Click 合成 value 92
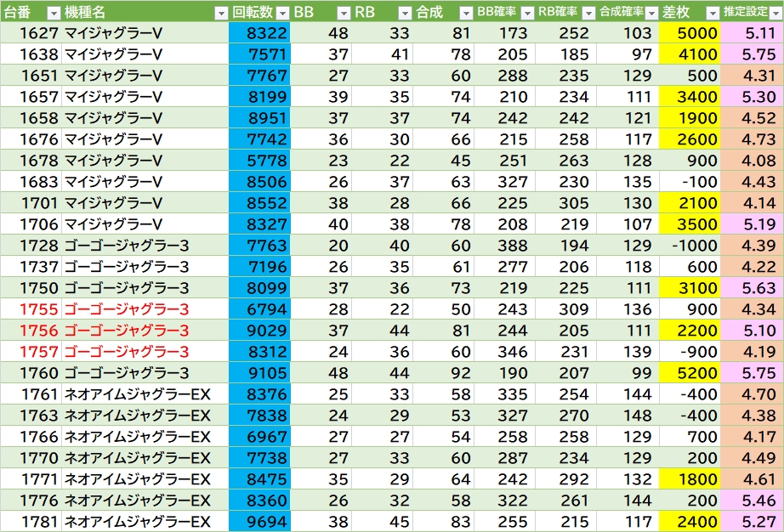The width and height of the screenshot is (784, 532). (x=443, y=372)
